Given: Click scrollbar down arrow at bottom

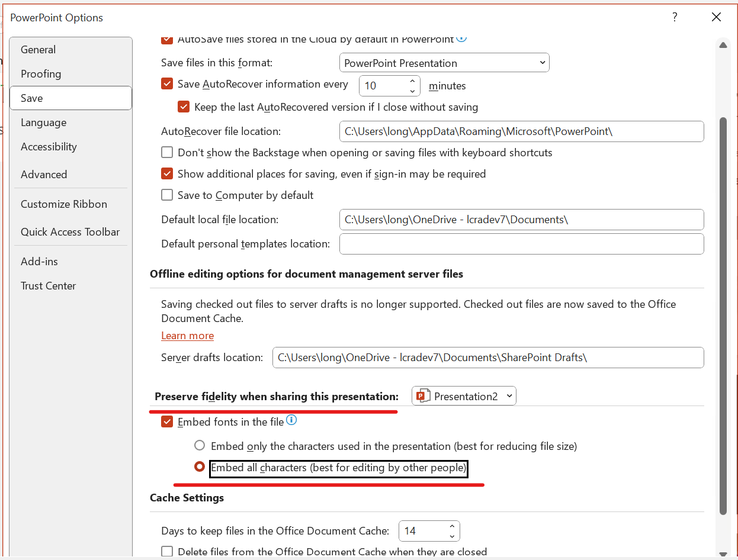Looking at the screenshot, I should click(723, 554).
